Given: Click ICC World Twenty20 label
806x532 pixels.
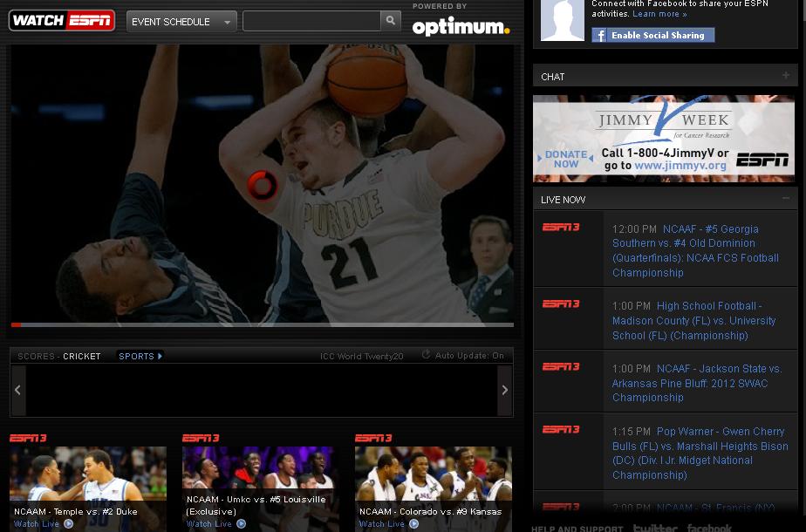Looking at the screenshot, I should pos(361,356).
